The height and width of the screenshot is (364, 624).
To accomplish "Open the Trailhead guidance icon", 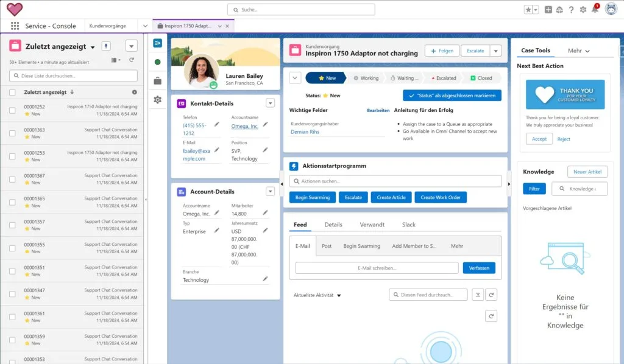I will (x=559, y=10).
